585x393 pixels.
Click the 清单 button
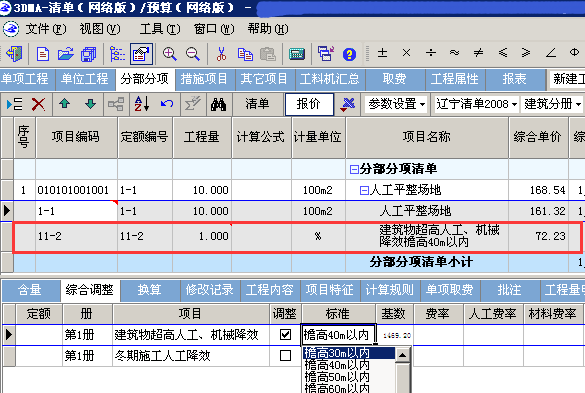[x=257, y=104]
